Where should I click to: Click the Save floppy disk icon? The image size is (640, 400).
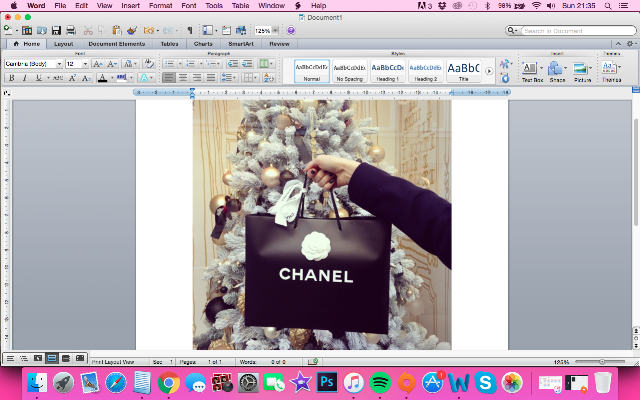pos(56,31)
